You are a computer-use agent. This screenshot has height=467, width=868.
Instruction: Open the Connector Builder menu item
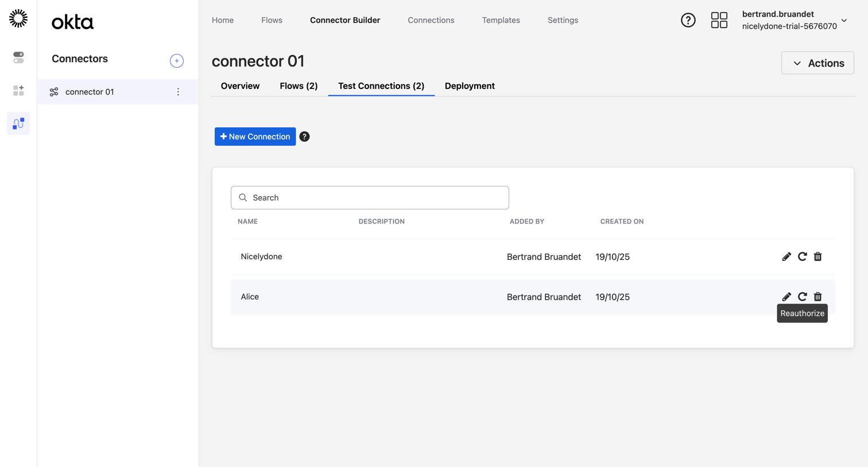(x=345, y=20)
